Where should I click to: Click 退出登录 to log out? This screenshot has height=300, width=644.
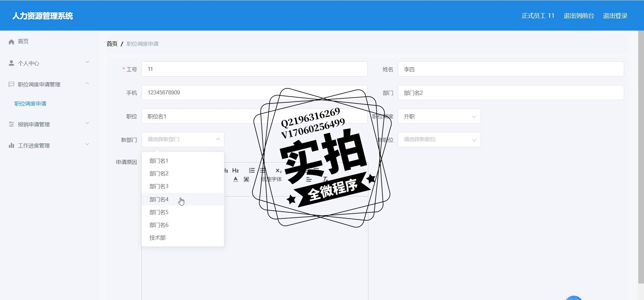(615, 16)
